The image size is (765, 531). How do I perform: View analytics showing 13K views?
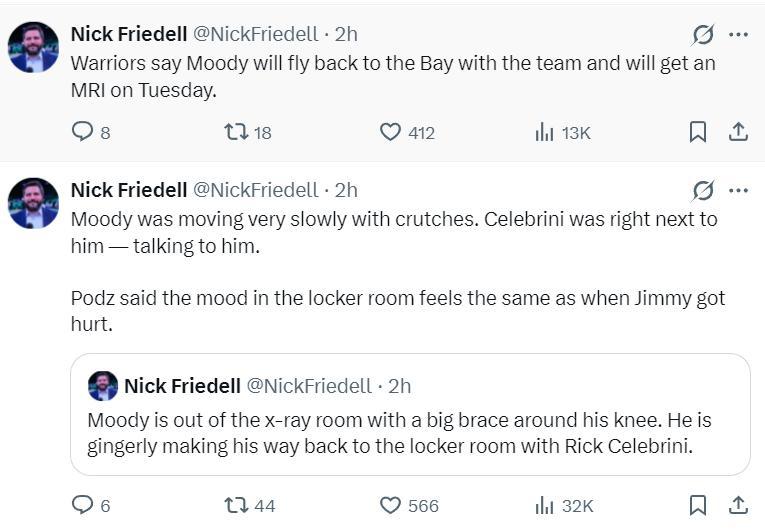coord(545,132)
